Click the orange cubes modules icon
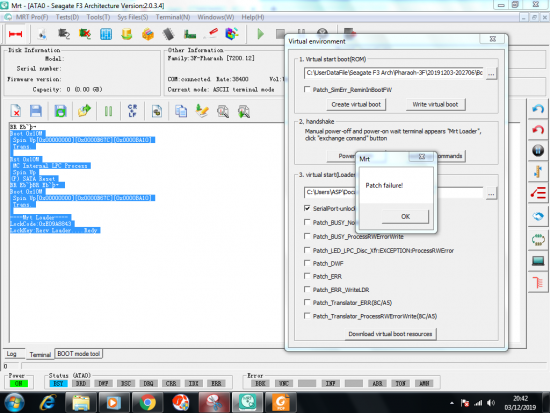Screen dimensions: 550x413 [x=148, y=34]
